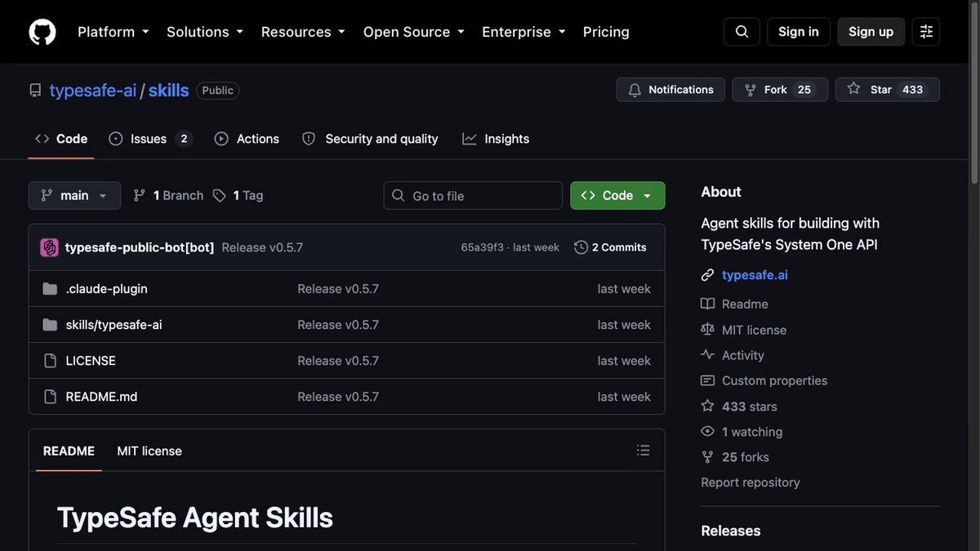This screenshot has height=551, width=980.
Task: Open the green Code dropdown
Action: 617,195
